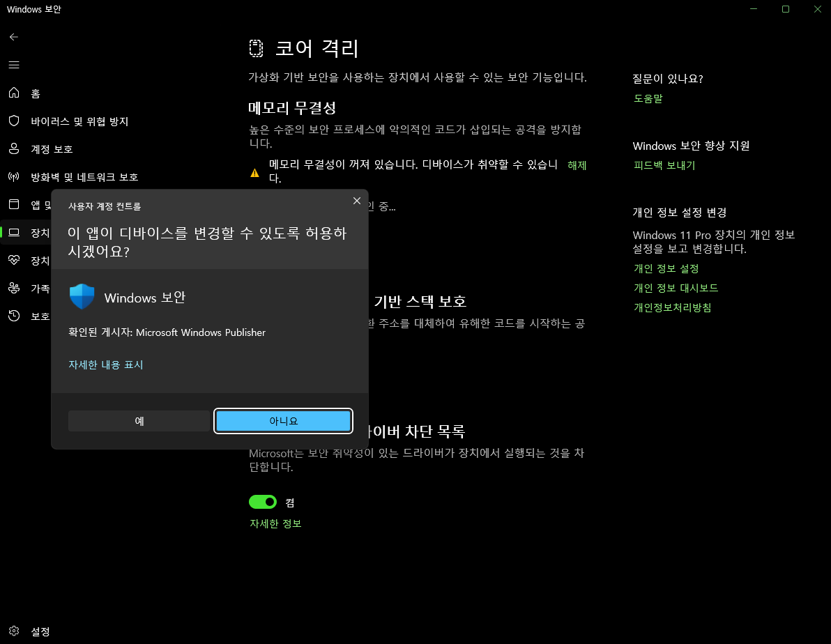Viewport: 831px width, 644px height.
Task: Click the 코어 격리 chip icon
Action: point(256,48)
